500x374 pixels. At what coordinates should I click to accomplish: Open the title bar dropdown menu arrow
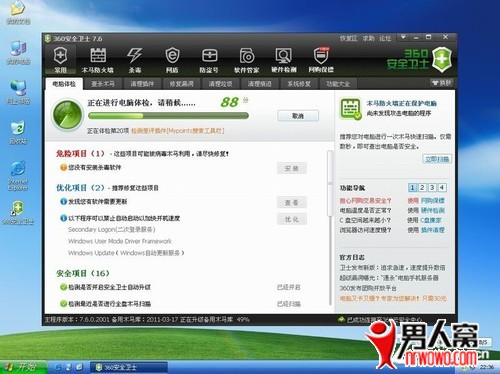pyautogui.click(x=403, y=37)
